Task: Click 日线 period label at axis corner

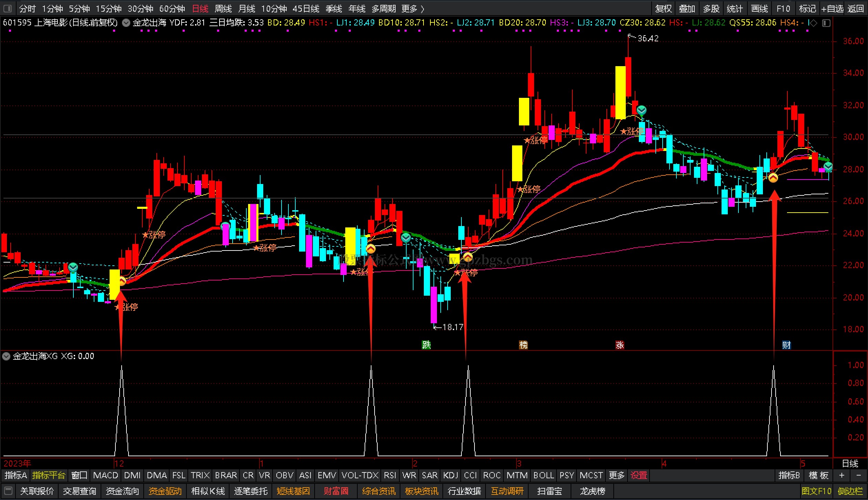Action: click(x=850, y=463)
